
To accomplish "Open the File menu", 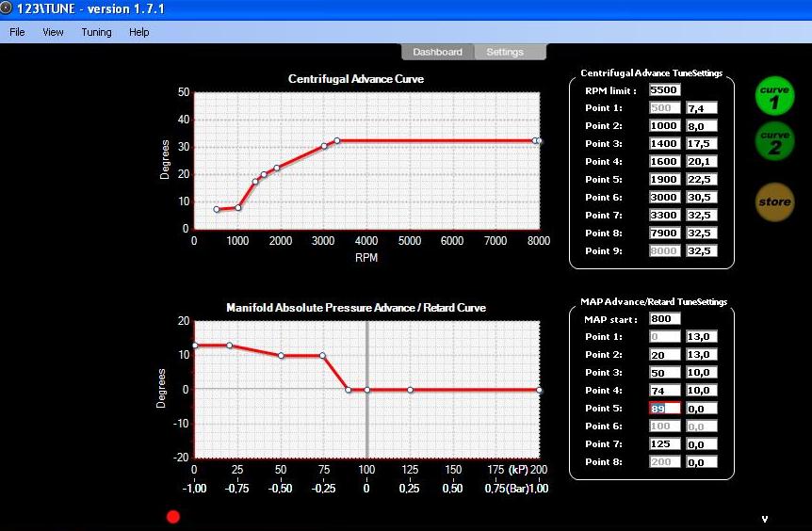I will pyautogui.click(x=17, y=32).
